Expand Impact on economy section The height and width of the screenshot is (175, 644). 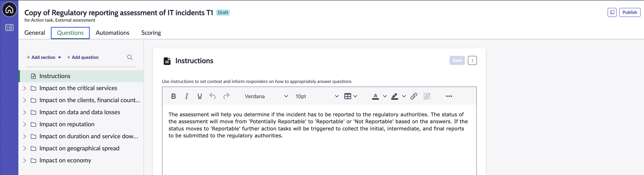point(24,161)
